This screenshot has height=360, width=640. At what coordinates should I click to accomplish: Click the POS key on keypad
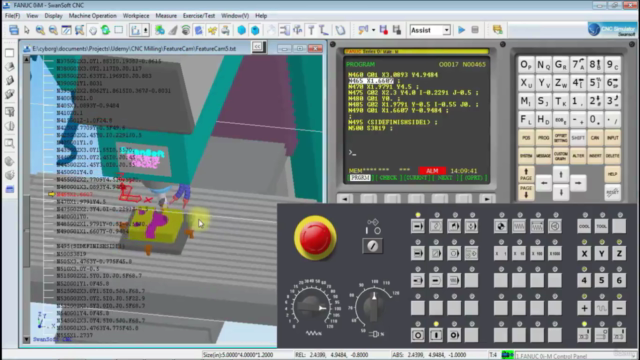pyautogui.click(x=526, y=138)
